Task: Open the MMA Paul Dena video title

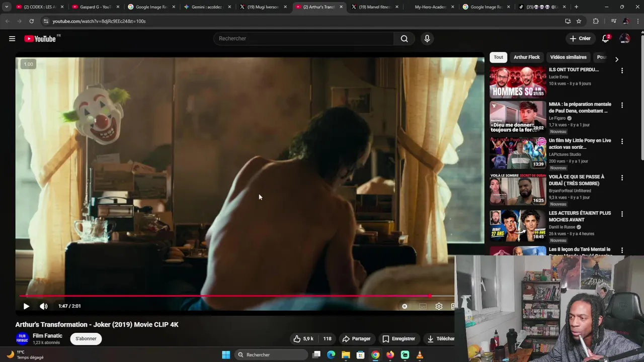Action: (580, 108)
